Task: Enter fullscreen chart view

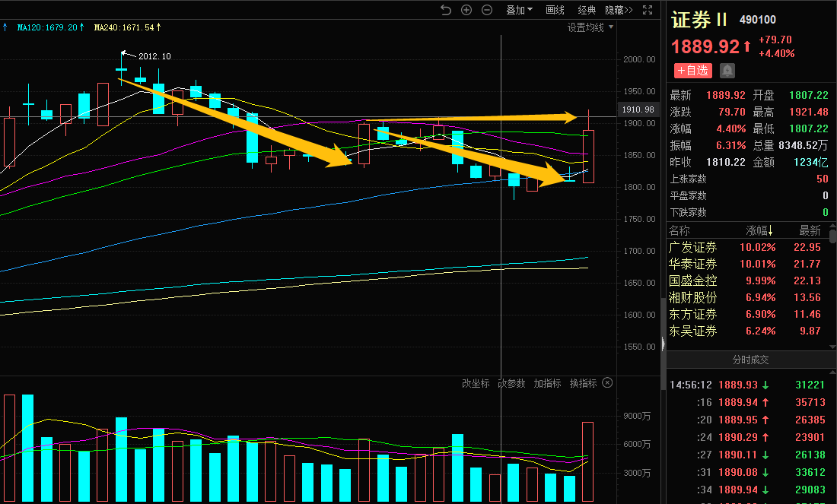Action: (x=648, y=10)
